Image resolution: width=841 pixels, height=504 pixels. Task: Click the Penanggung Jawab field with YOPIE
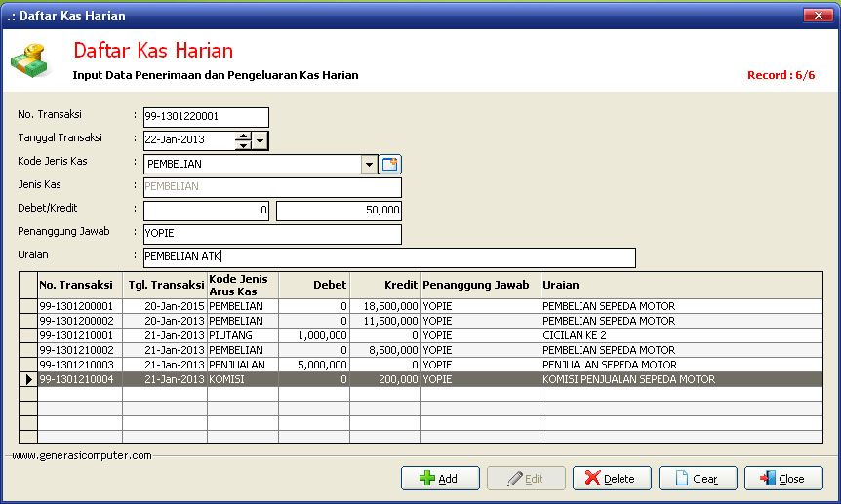pos(272,234)
